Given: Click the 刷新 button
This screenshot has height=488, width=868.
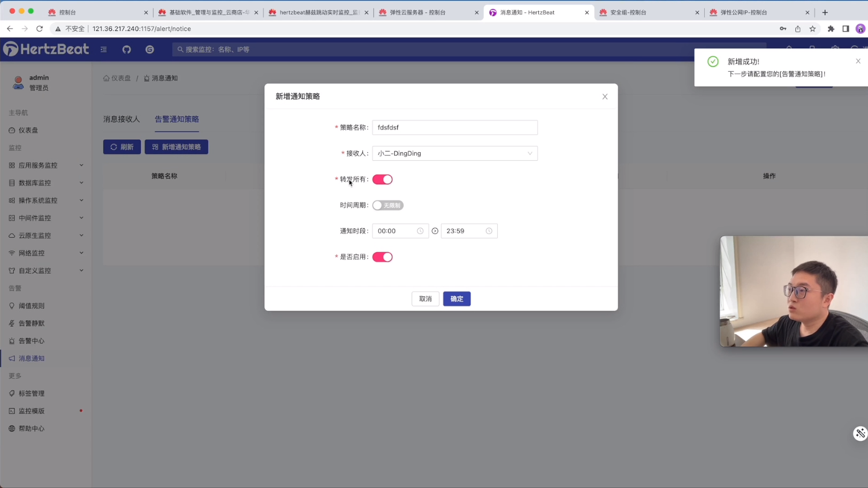Looking at the screenshot, I should pos(122,147).
